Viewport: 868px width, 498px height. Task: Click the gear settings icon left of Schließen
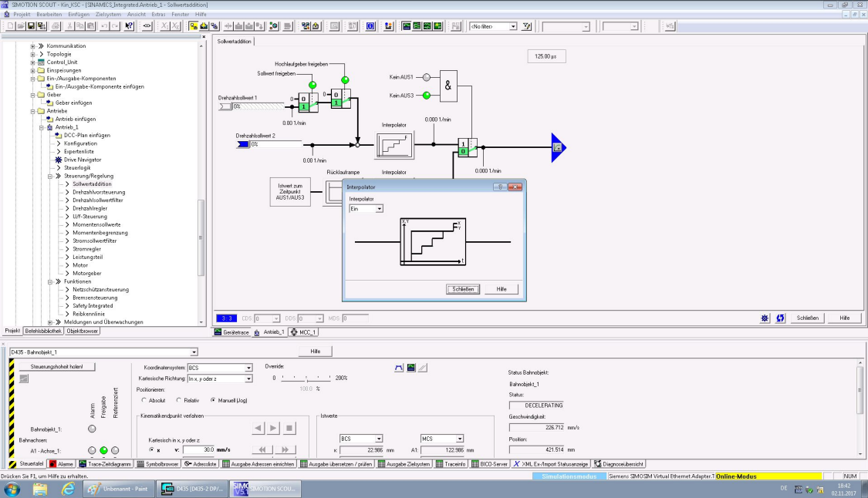pos(765,318)
